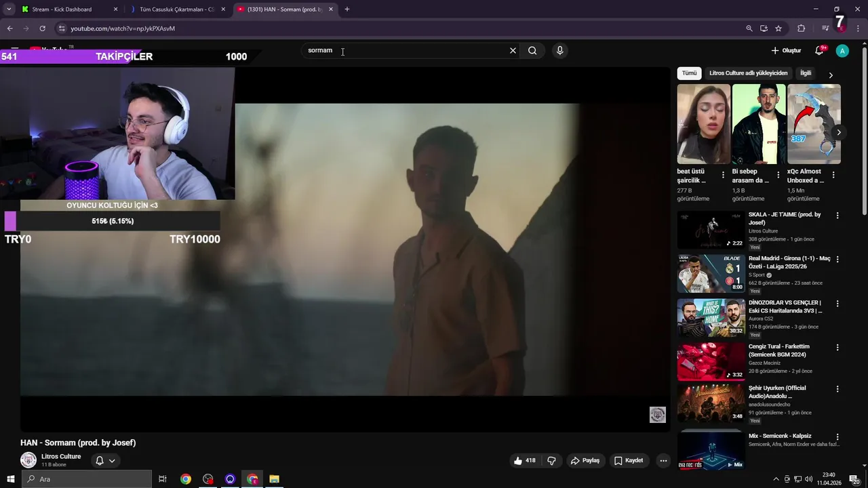Open the Windows notification center
The width and height of the screenshot is (868, 488).
(854, 479)
